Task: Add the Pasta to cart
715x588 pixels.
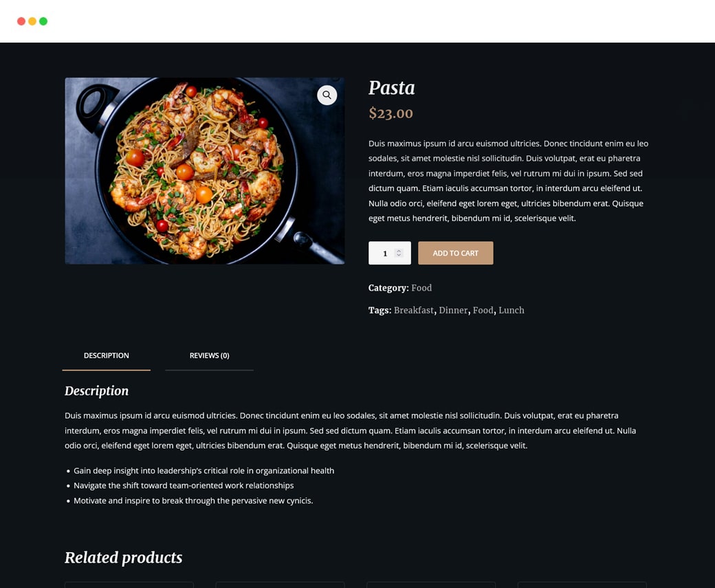Action: (x=456, y=253)
